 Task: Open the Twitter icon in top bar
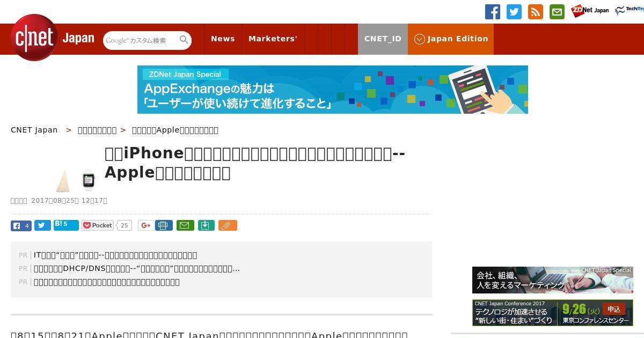point(514,12)
